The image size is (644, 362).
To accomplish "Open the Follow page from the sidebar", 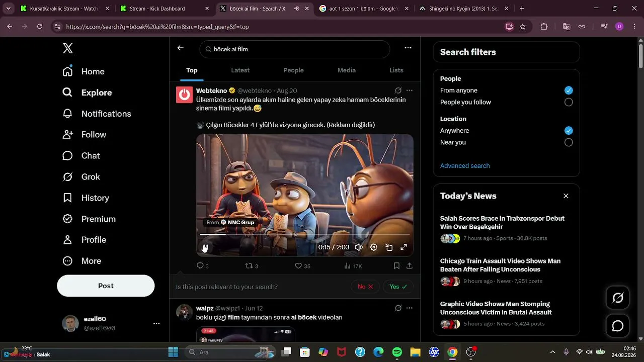I will click(84, 135).
